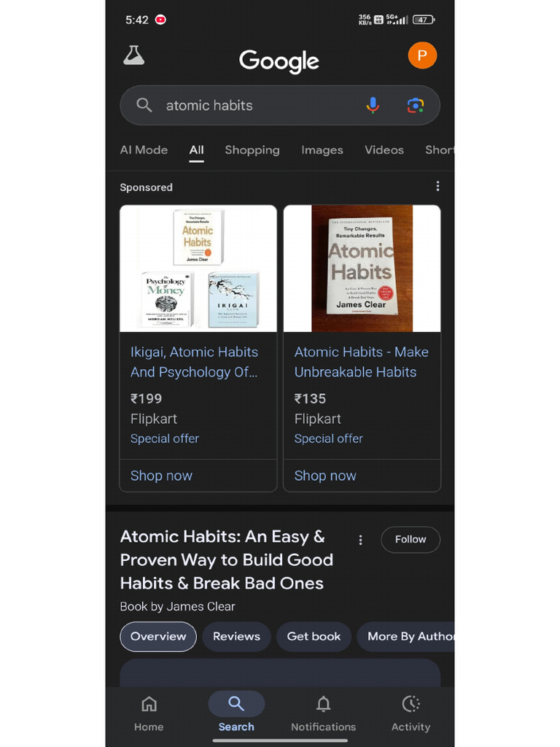Open Search Labs flask icon
The image size is (560, 747).
tap(134, 55)
